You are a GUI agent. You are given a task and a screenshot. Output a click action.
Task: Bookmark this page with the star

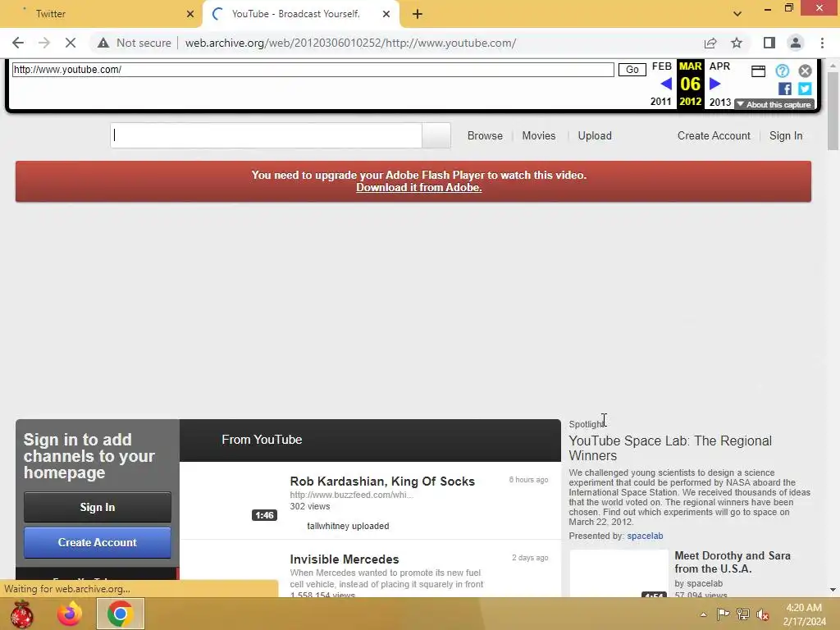pos(737,43)
